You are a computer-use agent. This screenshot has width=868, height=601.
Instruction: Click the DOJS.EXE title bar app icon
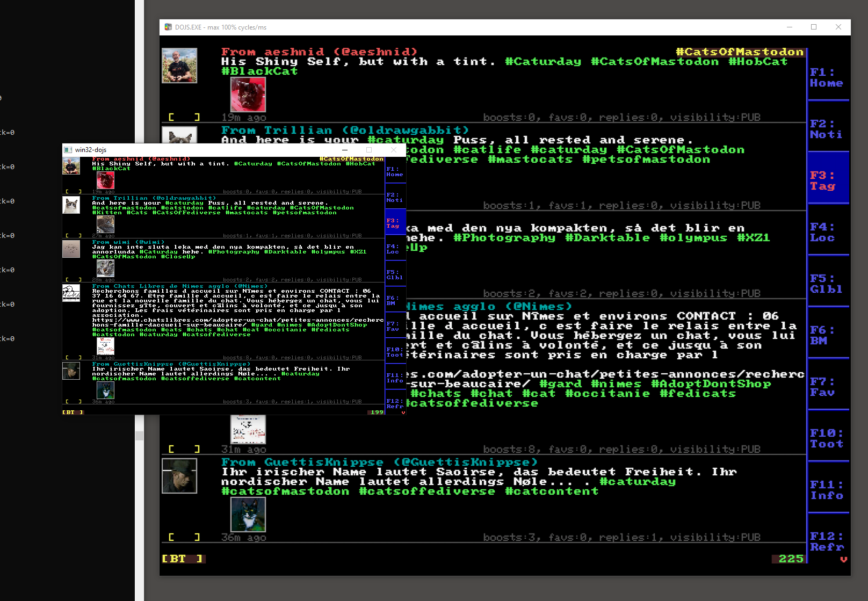point(168,27)
